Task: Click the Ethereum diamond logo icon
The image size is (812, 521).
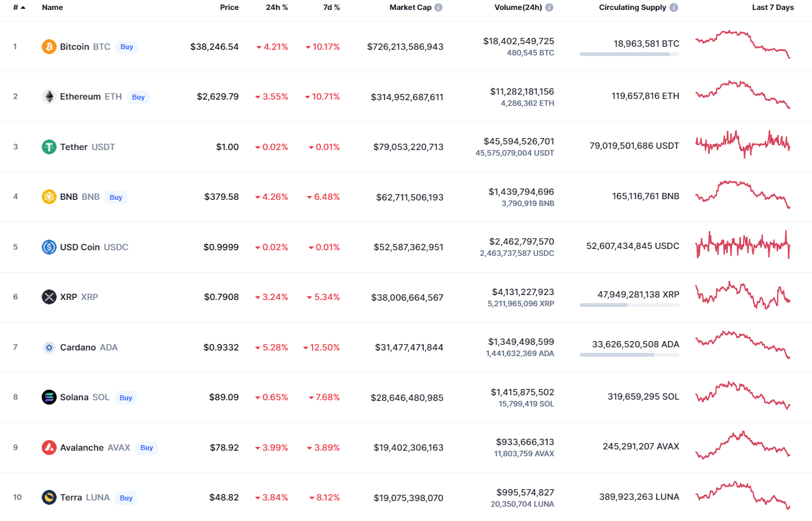Action: [x=49, y=96]
